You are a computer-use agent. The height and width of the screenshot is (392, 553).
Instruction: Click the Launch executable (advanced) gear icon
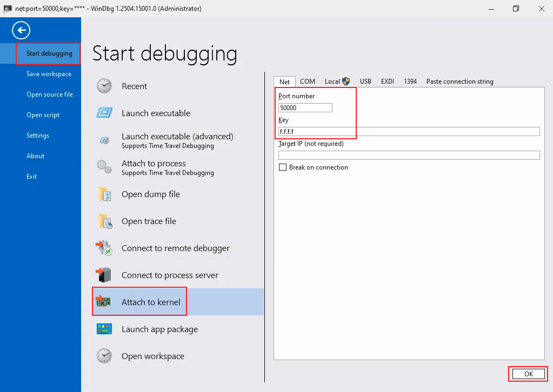coord(104,140)
